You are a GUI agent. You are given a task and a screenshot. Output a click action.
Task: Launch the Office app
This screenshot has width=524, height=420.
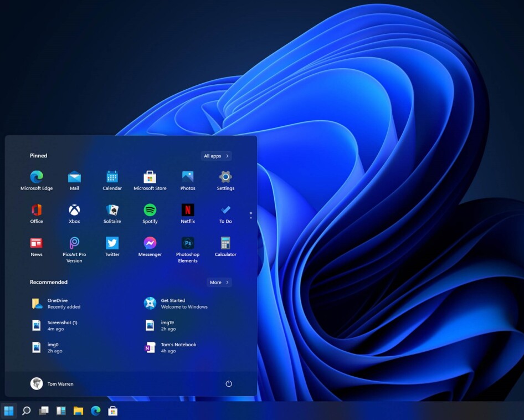[37, 213]
